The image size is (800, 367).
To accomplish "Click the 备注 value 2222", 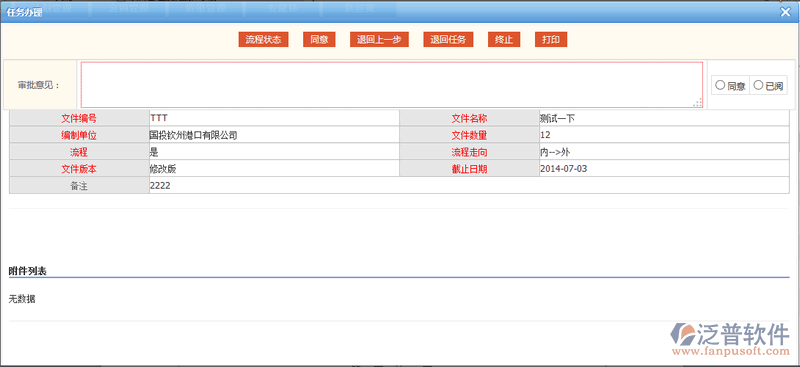I will click(x=160, y=186).
